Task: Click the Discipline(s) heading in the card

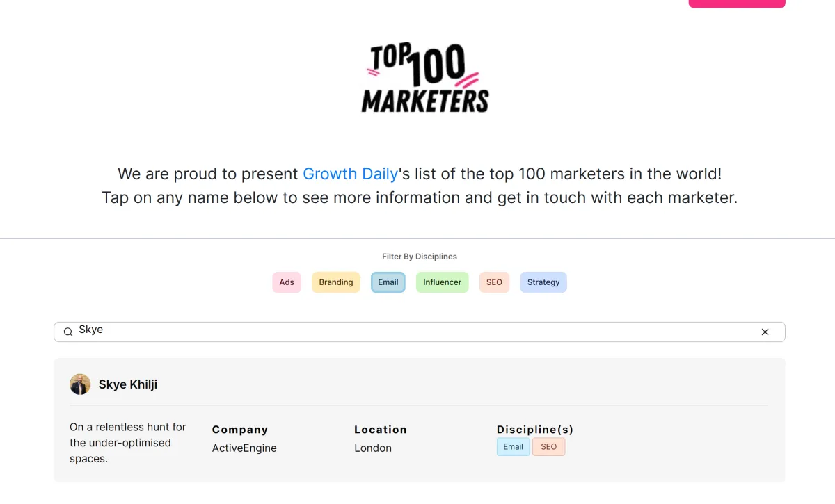Action: [x=535, y=430]
